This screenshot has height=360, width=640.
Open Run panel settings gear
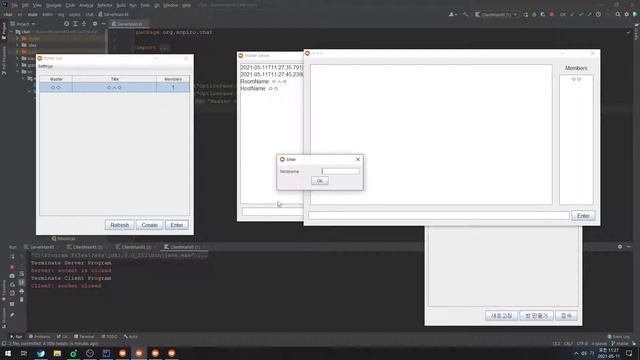[x=620, y=247]
